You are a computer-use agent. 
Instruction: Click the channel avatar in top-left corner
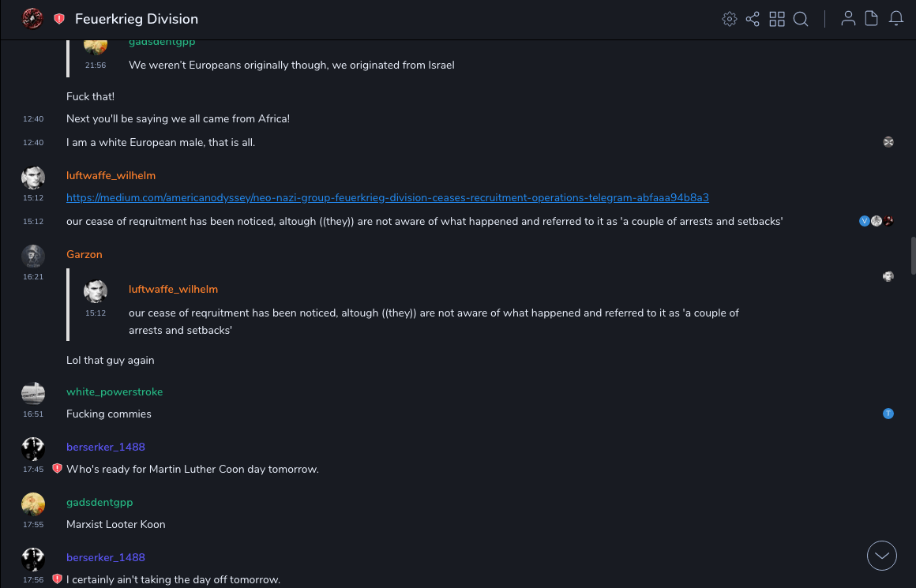pos(32,19)
